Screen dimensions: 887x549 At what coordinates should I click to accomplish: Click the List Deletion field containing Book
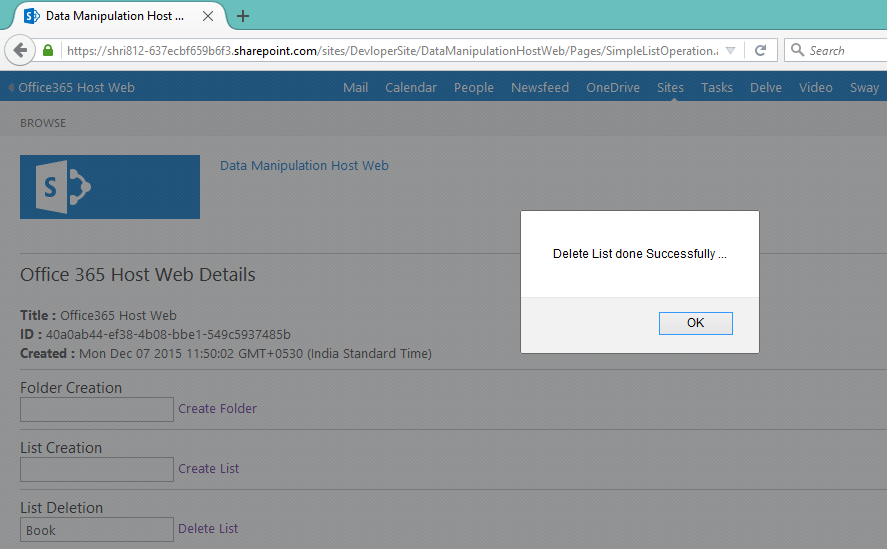(x=97, y=530)
